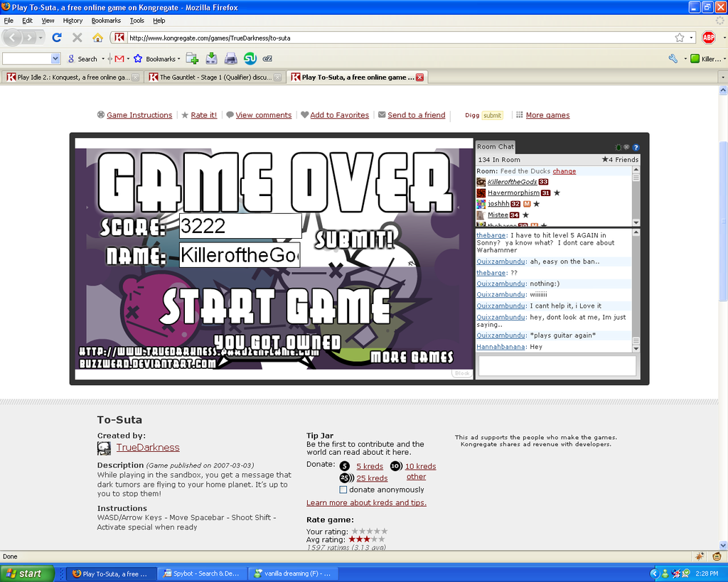Click the chat messages scroll down arrow
The height and width of the screenshot is (582, 728).
coord(636,348)
